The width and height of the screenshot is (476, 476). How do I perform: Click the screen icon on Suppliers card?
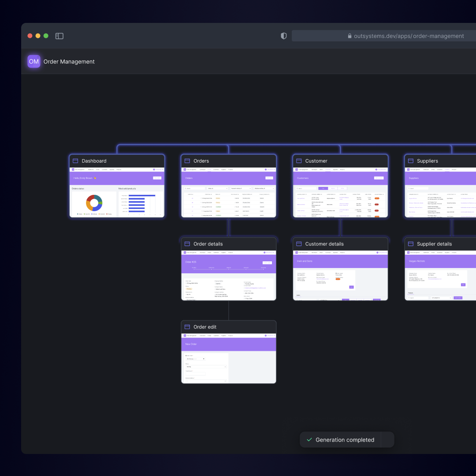tap(411, 161)
